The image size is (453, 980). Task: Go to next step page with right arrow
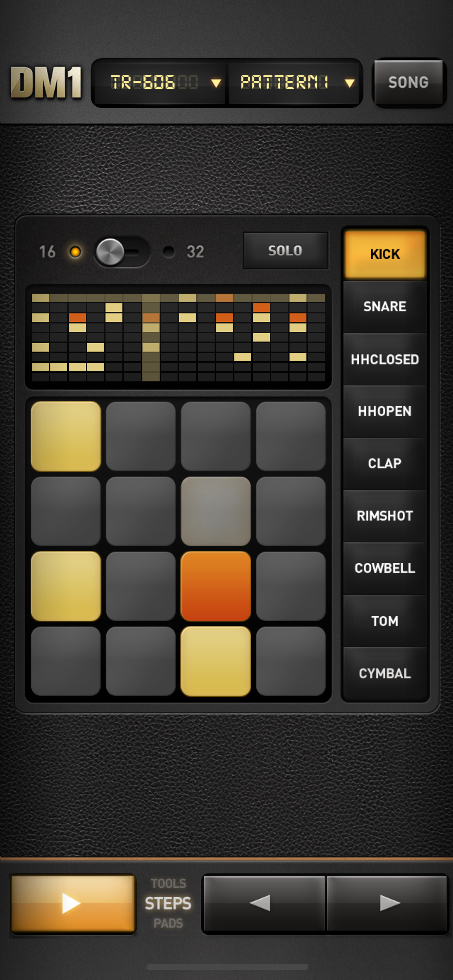[387, 903]
